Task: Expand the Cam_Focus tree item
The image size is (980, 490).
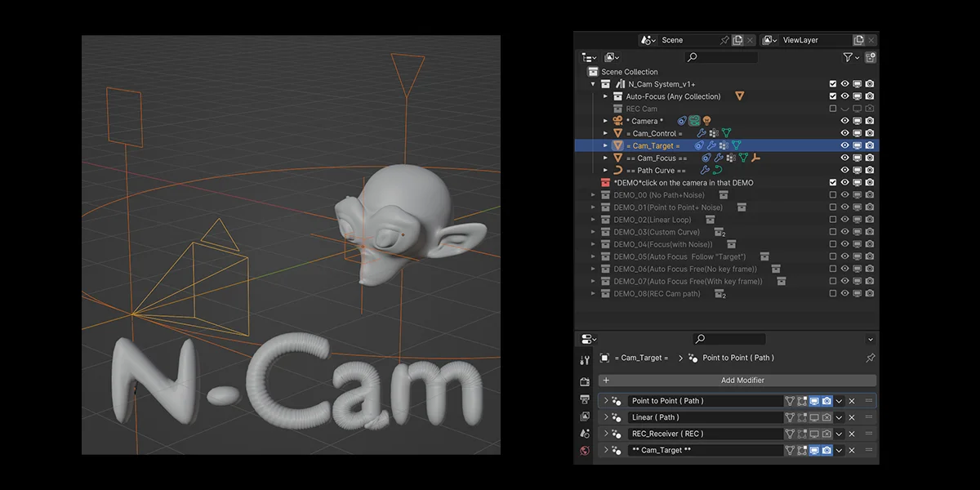Action: tap(605, 158)
